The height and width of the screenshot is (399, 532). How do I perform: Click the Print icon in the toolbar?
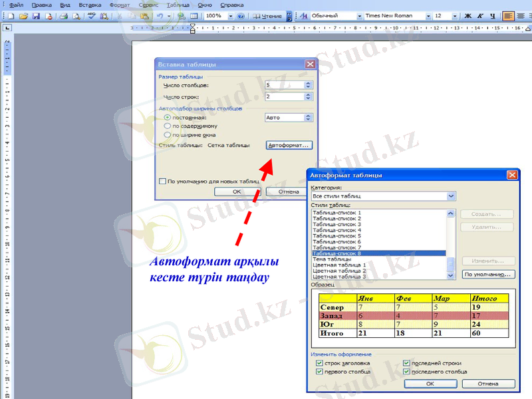click(x=65, y=16)
